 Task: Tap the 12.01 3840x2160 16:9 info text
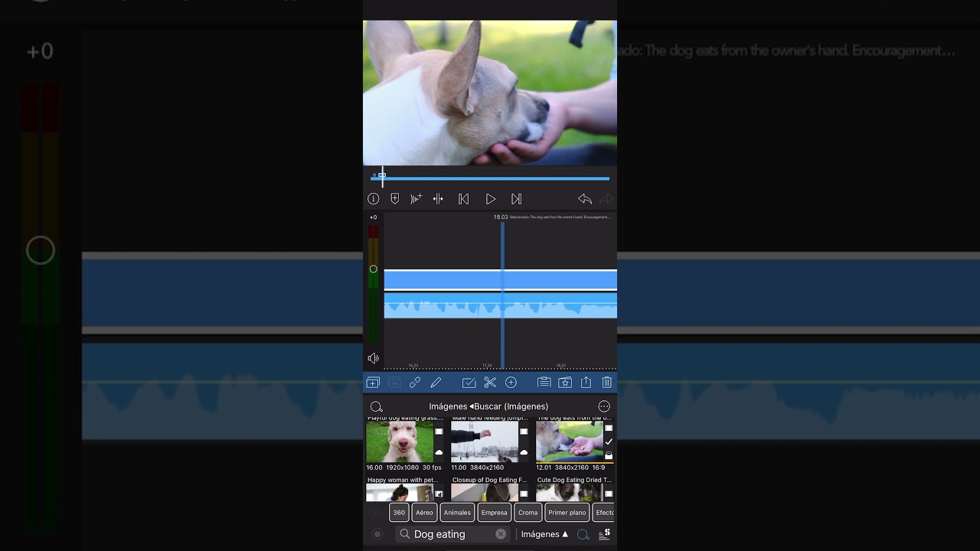[570, 468]
